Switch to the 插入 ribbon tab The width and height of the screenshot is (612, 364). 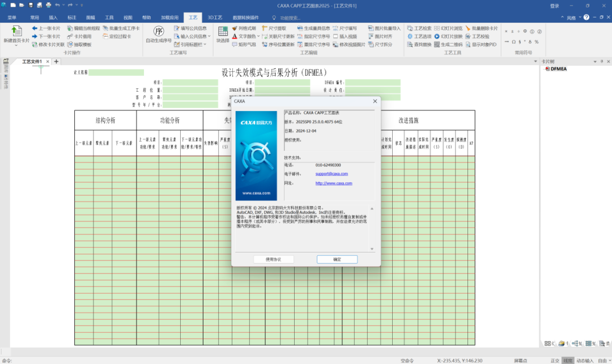pos(53,18)
